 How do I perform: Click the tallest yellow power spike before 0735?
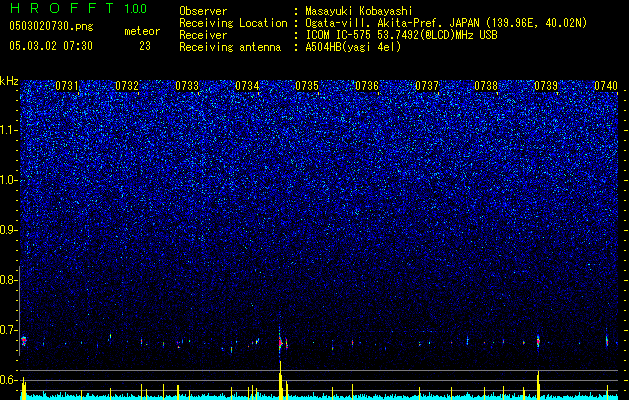[280, 380]
